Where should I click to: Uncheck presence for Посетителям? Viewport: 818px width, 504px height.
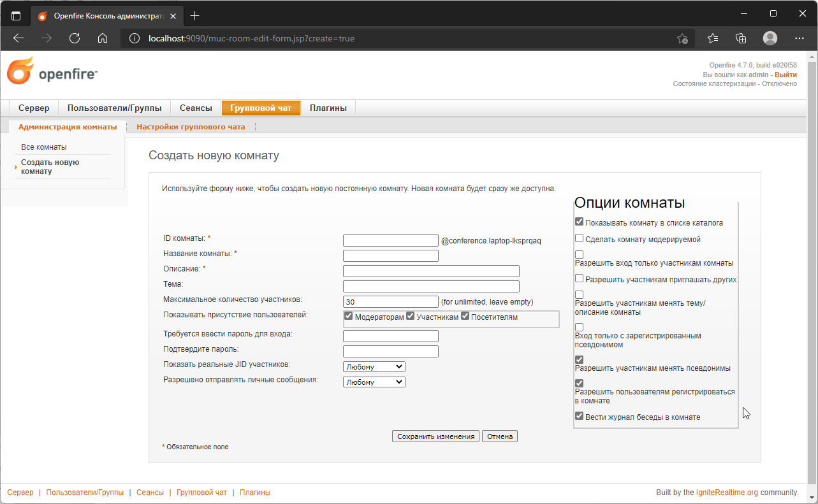click(465, 316)
